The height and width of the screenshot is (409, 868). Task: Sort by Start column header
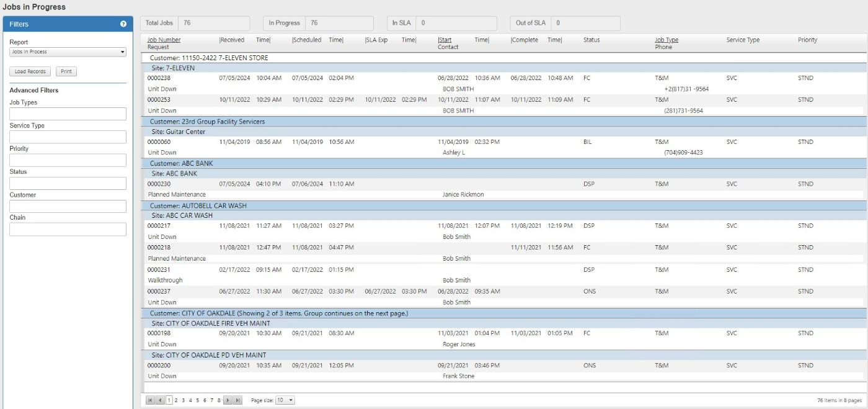[x=445, y=40]
